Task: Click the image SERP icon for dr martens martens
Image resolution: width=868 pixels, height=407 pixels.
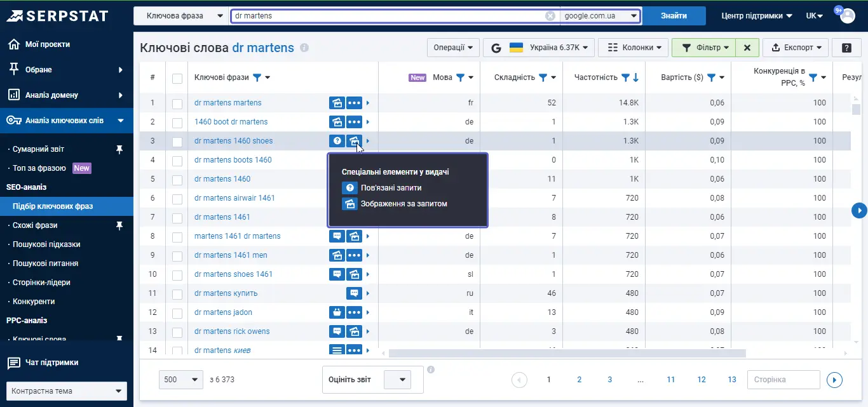Action: [337, 103]
